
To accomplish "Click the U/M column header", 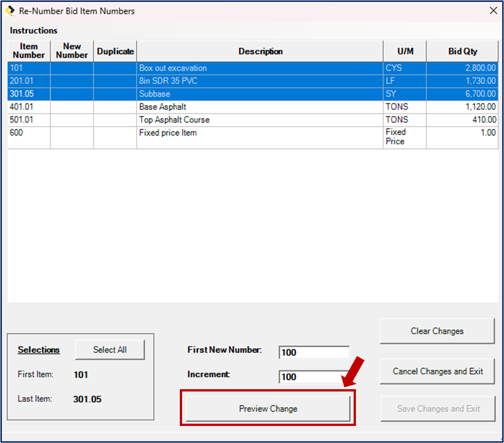I will coord(404,51).
